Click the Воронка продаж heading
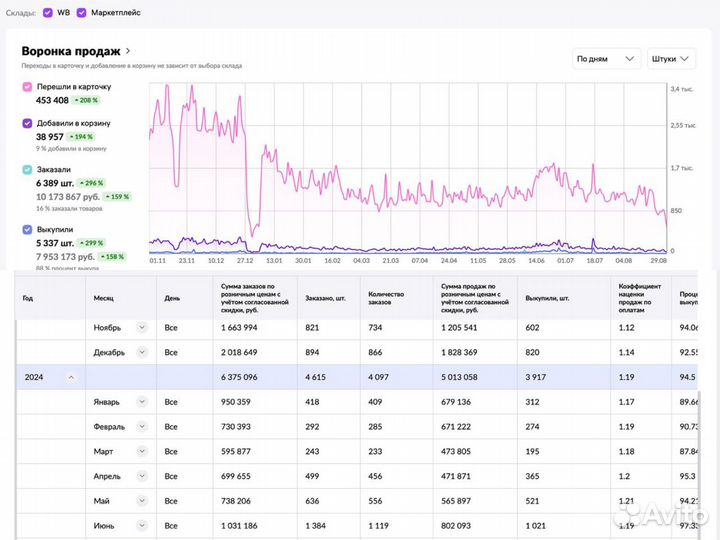The height and width of the screenshot is (540, 720). (x=70, y=51)
